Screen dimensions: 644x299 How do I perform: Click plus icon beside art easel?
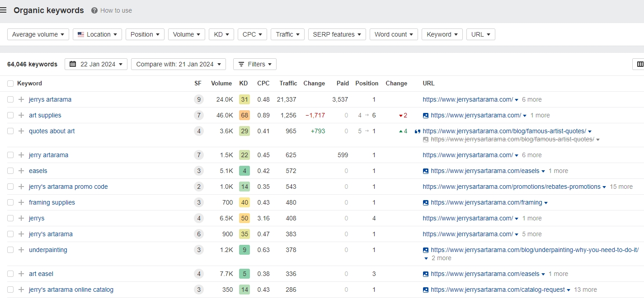pos(21,274)
